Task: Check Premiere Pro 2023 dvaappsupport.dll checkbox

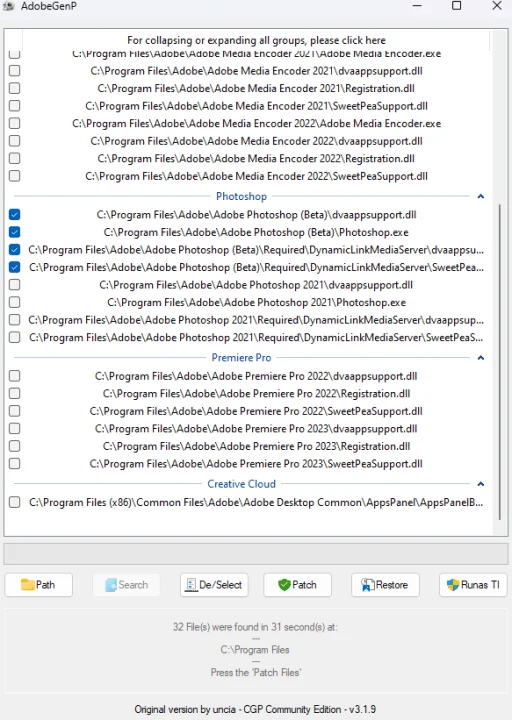Action: pyautogui.click(x=15, y=428)
